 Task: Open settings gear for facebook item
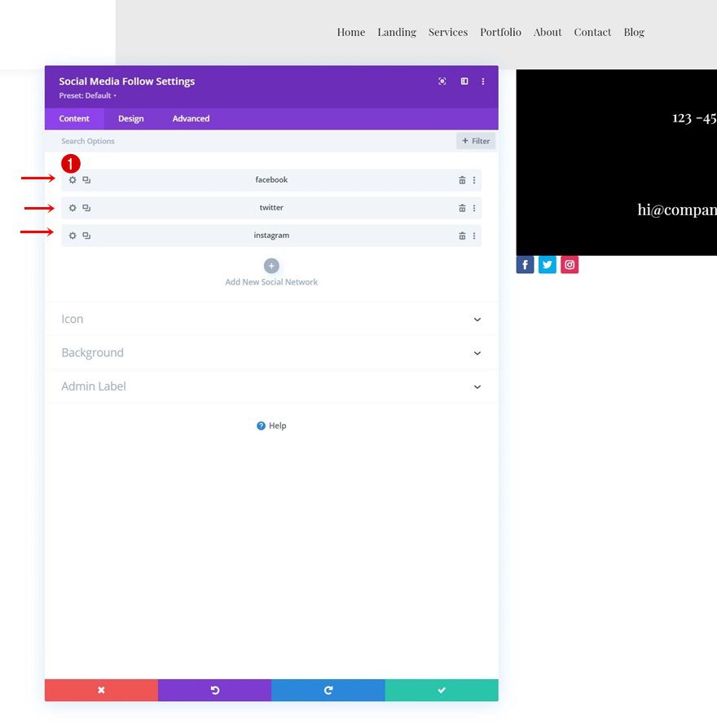point(73,180)
